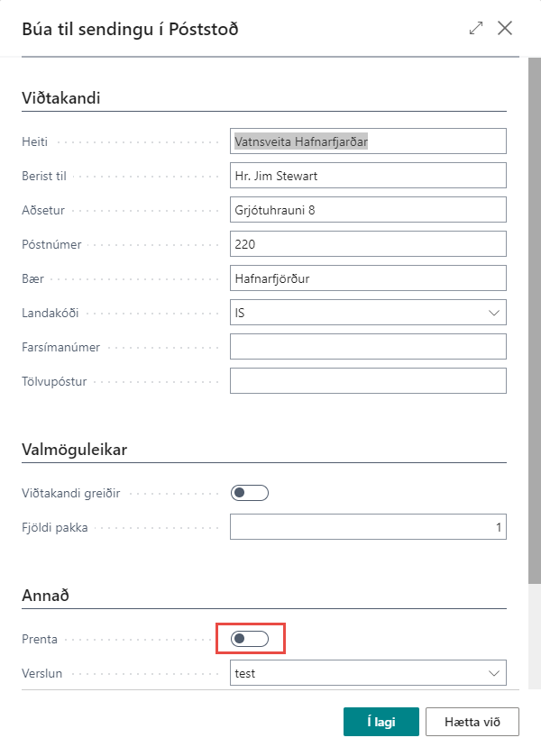Viewport: 541px width, 756px height.
Task: Expand the dialog to full screen
Action: [476, 28]
